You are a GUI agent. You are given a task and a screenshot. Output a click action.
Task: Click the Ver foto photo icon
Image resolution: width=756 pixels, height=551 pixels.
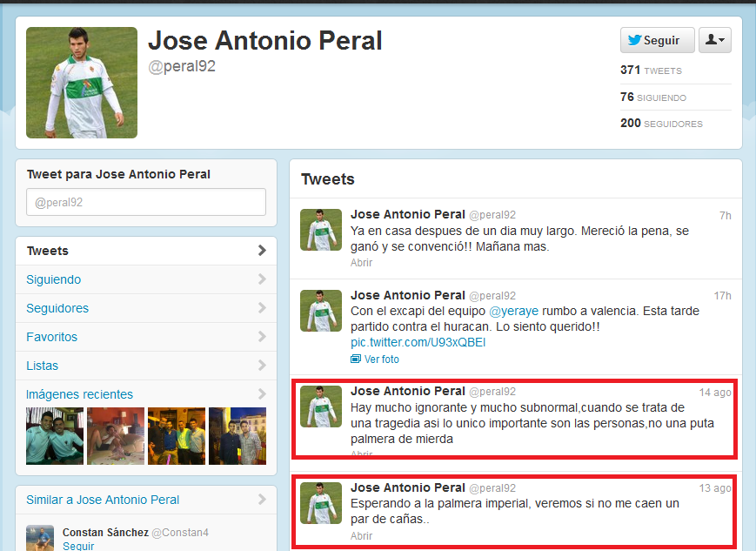point(356,359)
